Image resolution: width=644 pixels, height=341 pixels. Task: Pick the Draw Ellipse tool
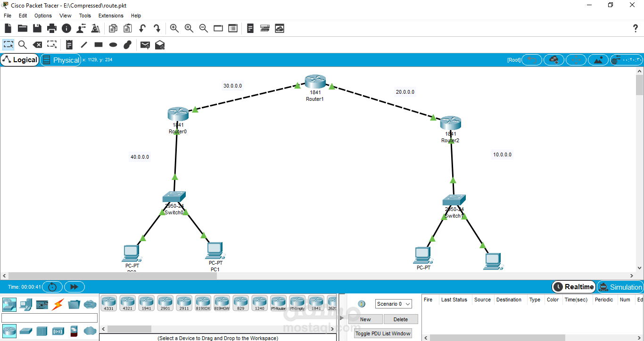coord(113,45)
